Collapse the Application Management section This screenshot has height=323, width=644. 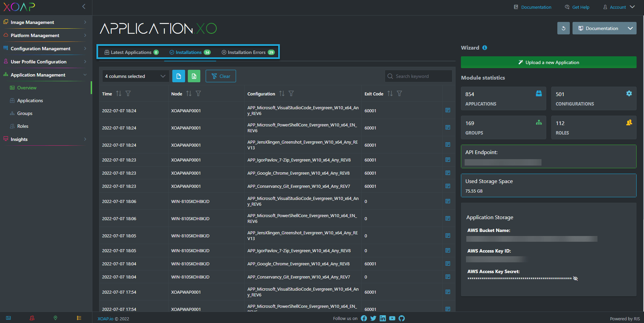pos(46,75)
